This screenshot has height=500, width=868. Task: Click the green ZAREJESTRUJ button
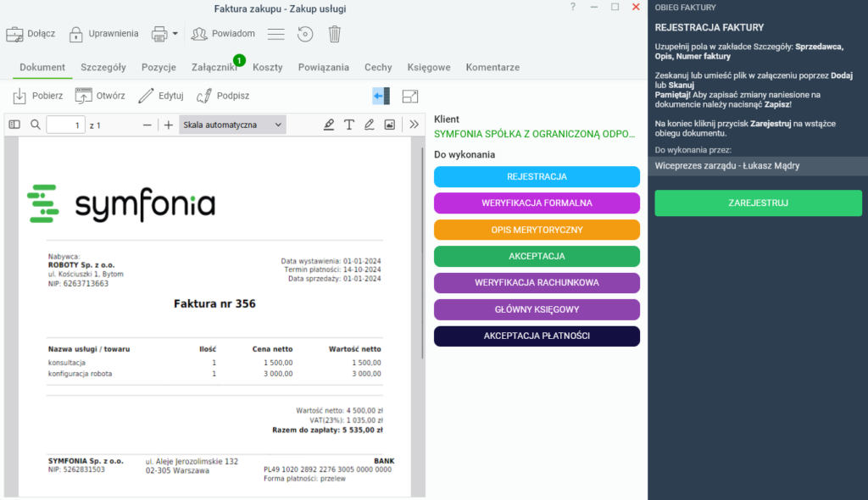(x=758, y=203)
